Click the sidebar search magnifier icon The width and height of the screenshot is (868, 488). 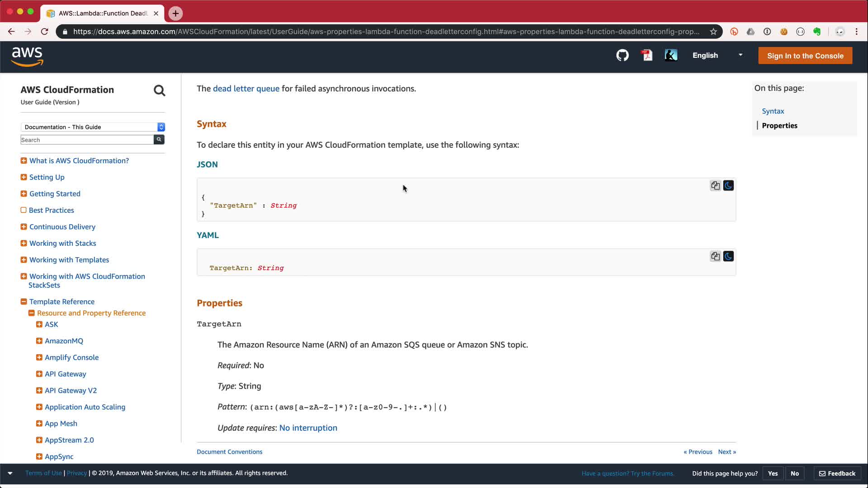pos(159,91)
